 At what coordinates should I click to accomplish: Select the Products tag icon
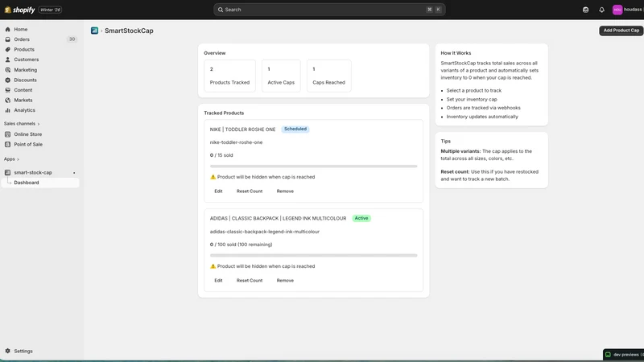[x=7, y=50]
